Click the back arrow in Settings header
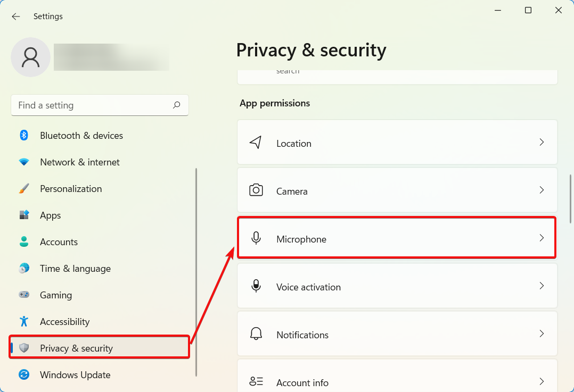 (16, 16)
